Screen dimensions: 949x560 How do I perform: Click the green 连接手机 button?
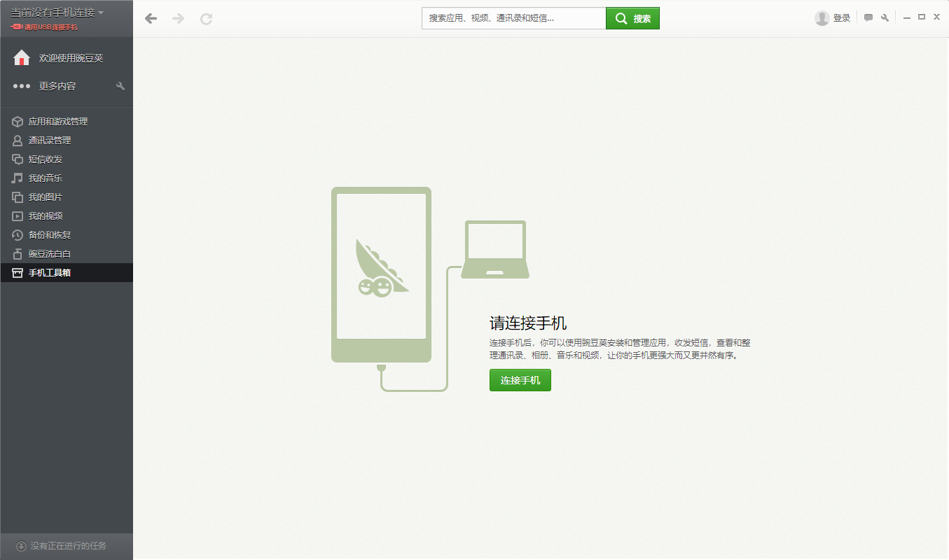tap(520, 380)
